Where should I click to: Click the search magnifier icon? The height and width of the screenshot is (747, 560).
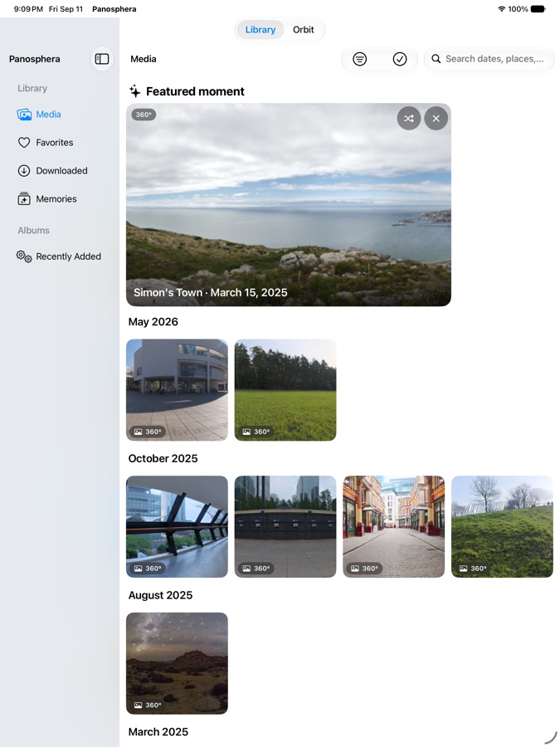tap(436, 59)
